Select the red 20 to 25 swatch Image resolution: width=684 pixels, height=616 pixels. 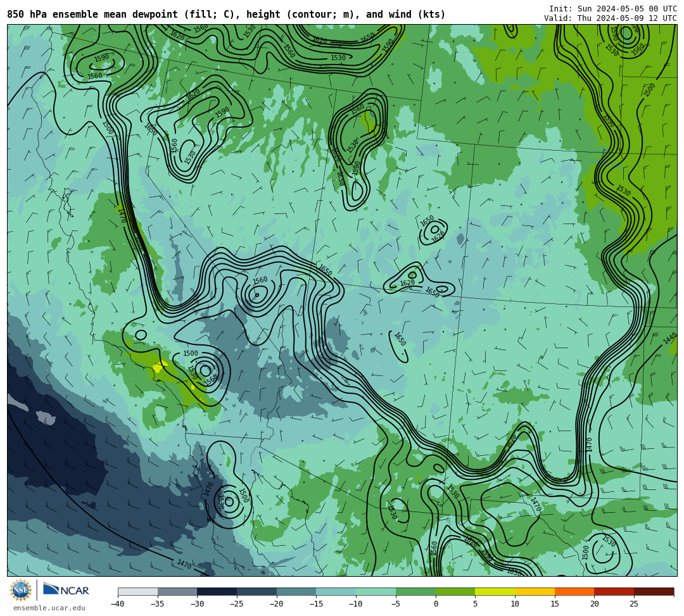click(614, 591)
